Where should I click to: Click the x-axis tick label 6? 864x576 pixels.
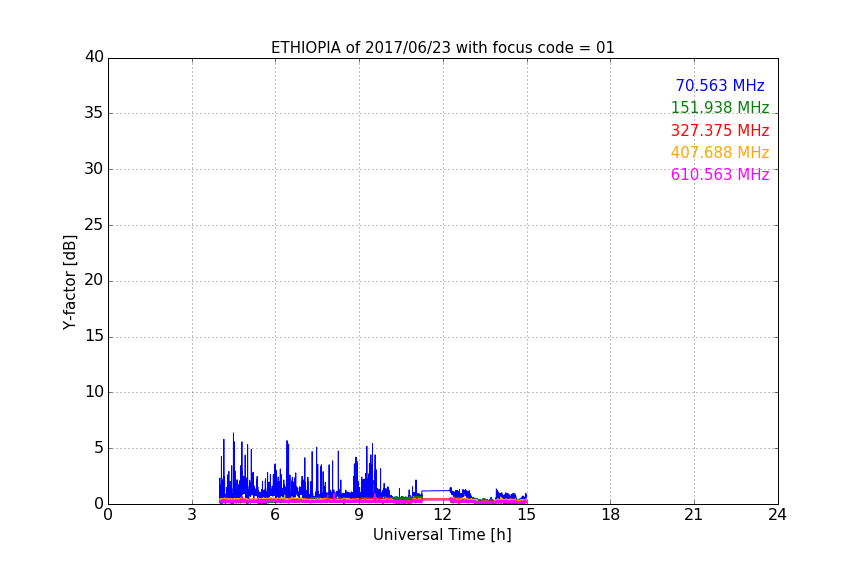tap(275, 515)
